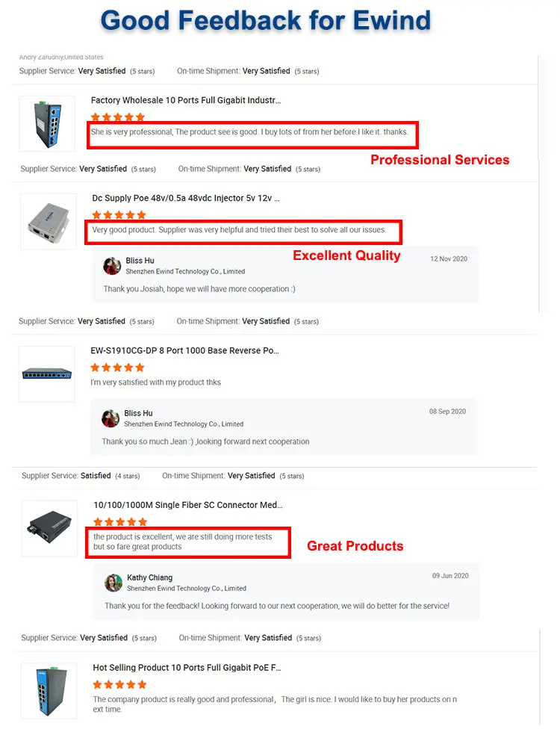Open 'Dc Supply Poe 48v/0.5a' product title
Screen dimensions: 560x747
186,198
